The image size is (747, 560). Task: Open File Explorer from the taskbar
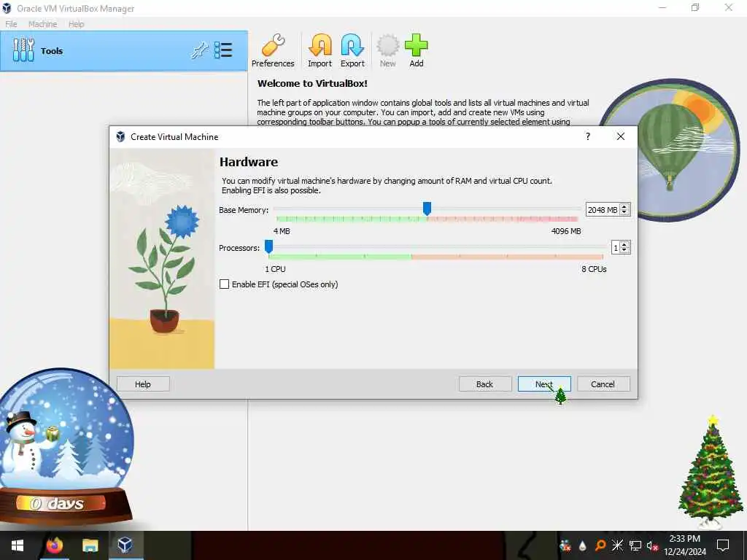point(90,545)
